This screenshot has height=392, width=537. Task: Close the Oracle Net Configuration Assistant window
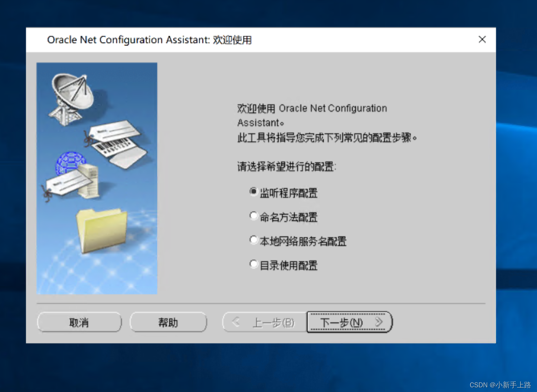(482, 39)
